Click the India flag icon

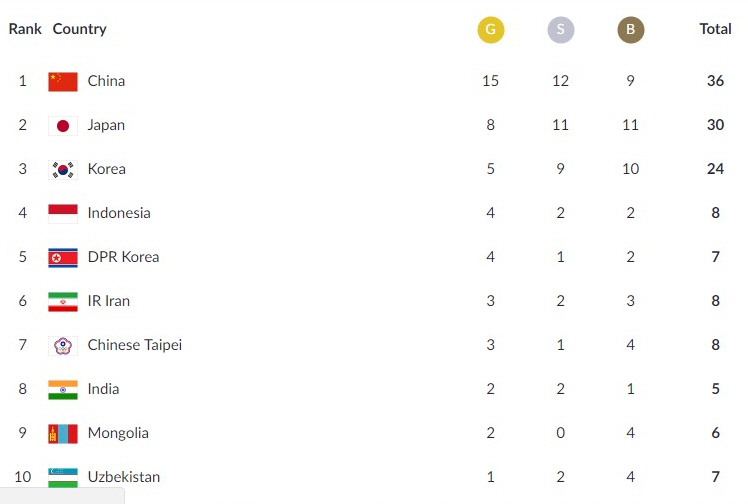63,390
